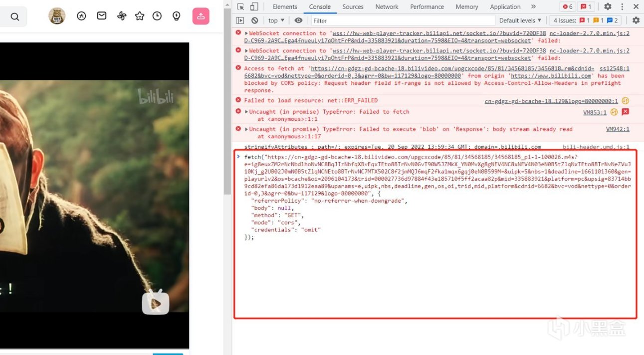The height and width of the screenshot is (355, 644).
Task: Open the ss12548:1 source link
Action: 614,68
